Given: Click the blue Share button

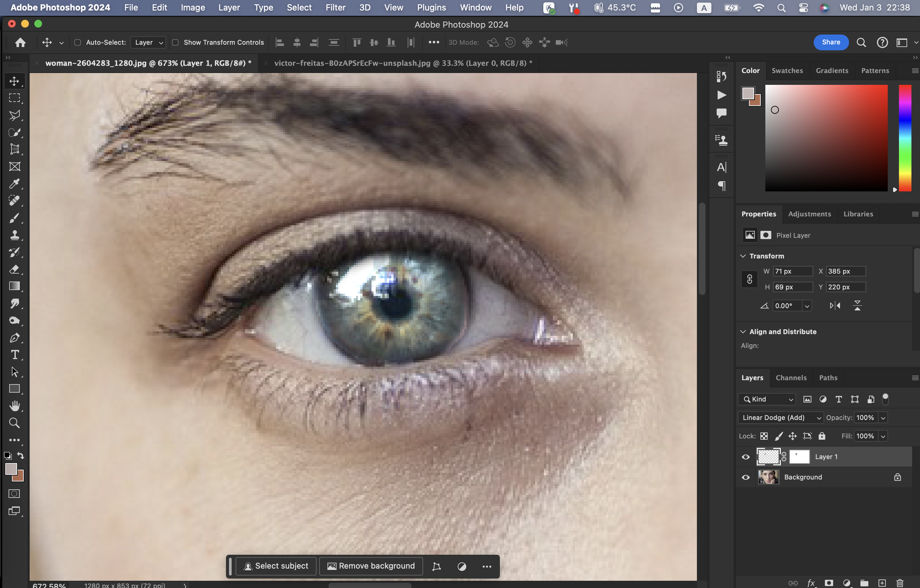Looking at the screenshot, I should coord(831,42).
